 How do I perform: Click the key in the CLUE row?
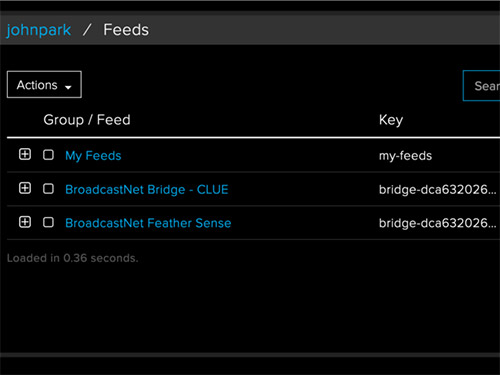[x=437, y=190]
